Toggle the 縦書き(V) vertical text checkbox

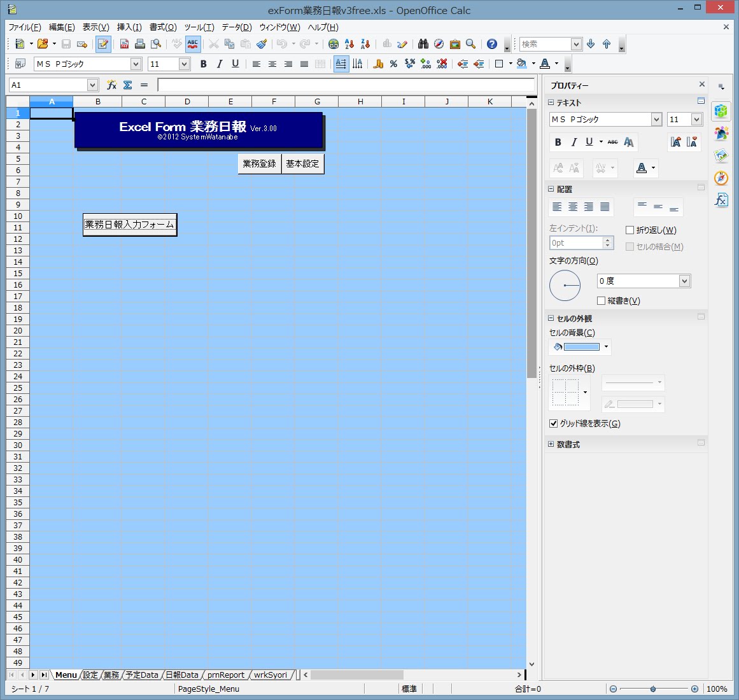click(x=601, y=300)
